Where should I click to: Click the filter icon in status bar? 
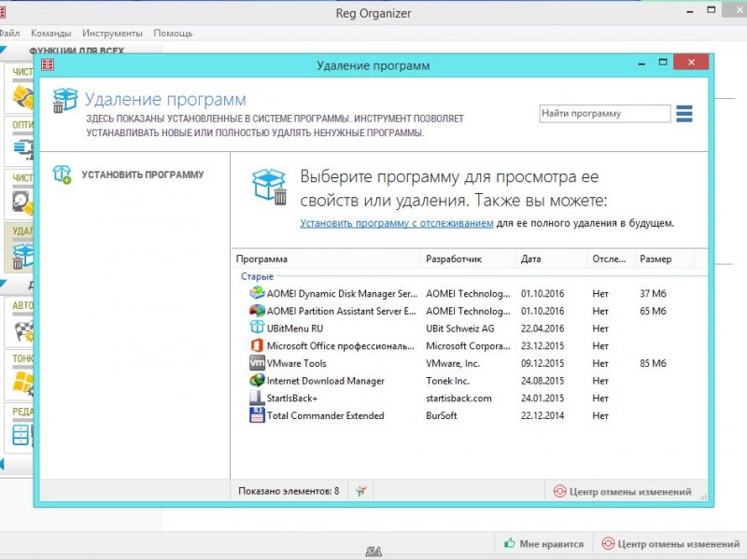click(x=361, y=491)
